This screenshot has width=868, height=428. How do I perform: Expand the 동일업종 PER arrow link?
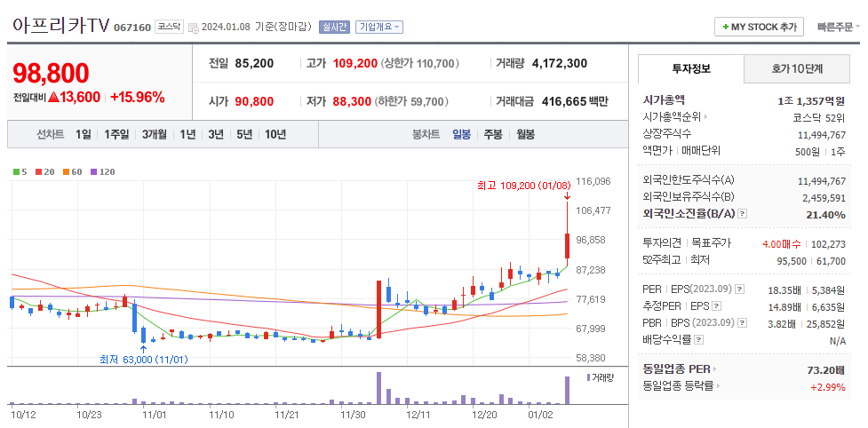pos(680,369)
